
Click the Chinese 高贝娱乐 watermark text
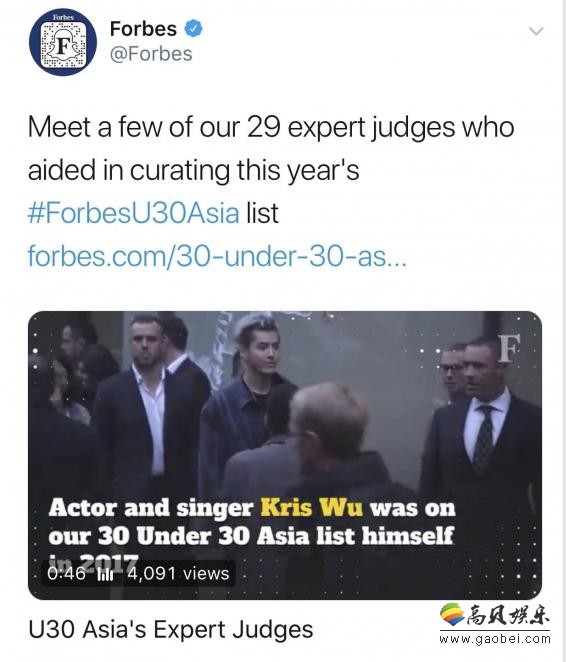[509, 615]
